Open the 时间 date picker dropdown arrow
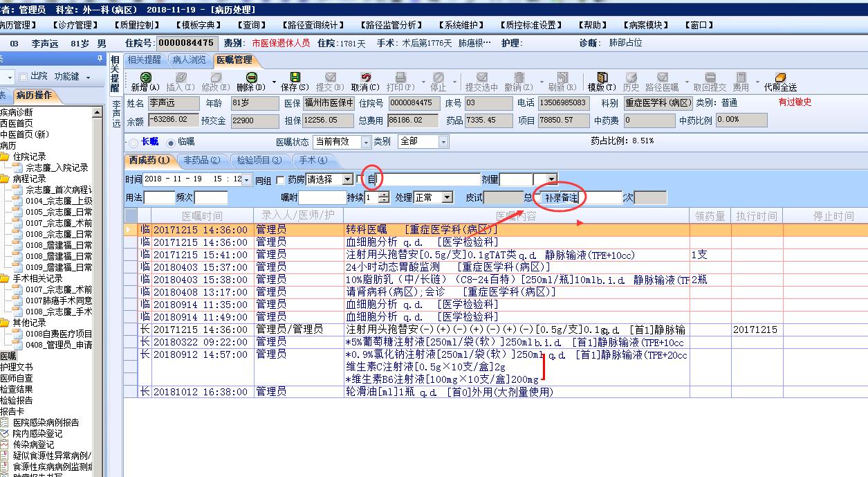The height and width of the screenshot is (477, 868). [x=247, y=179]
